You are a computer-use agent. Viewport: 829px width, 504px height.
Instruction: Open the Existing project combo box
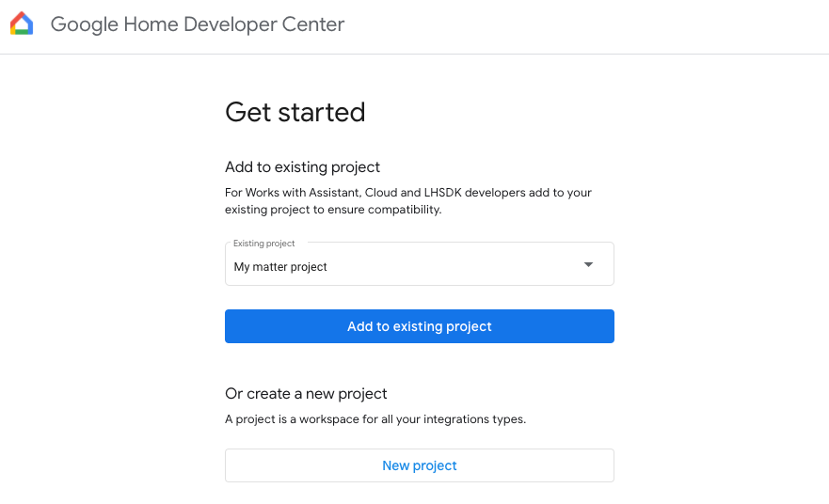[419, 264]
